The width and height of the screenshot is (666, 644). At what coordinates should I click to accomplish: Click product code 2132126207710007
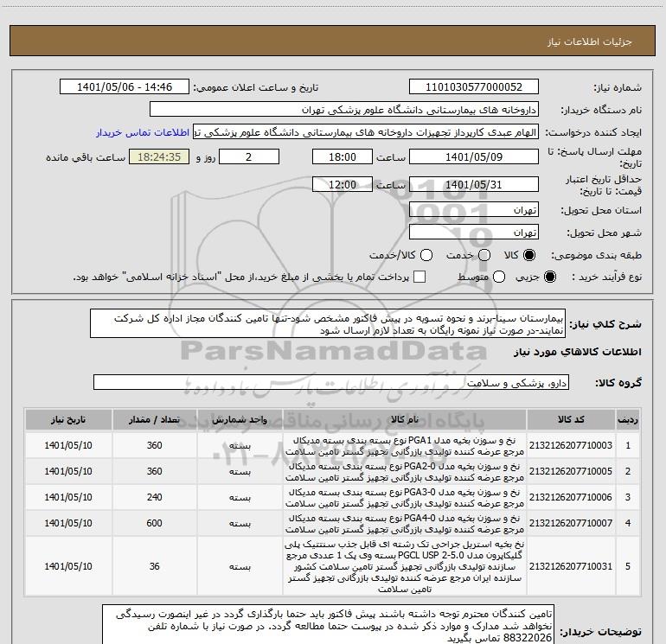pyautogui.click(x=571, y=523)
